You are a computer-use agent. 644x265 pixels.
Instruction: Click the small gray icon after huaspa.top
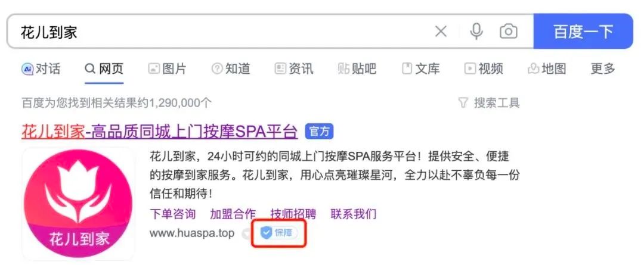click(x=246, y=234)
